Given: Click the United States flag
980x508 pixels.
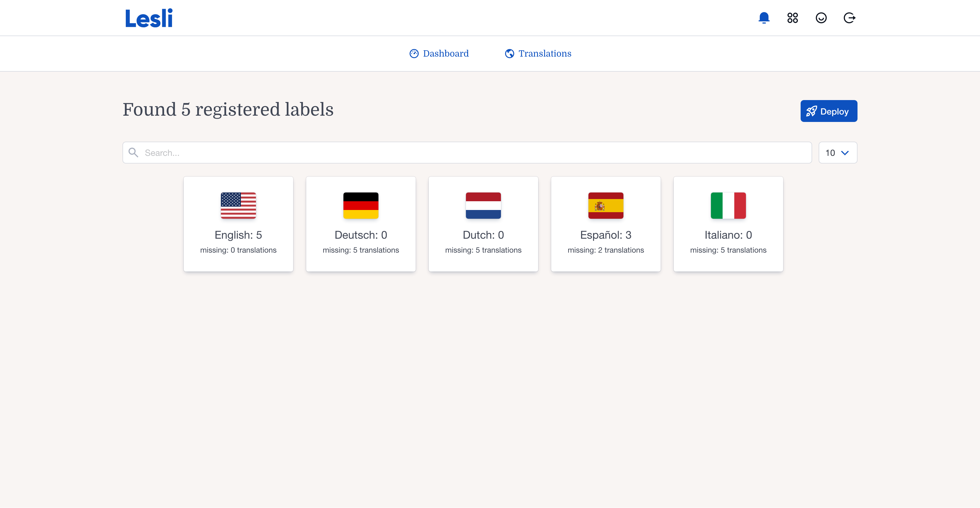Looking at the screenshot, I should click(x=238, y=206).
